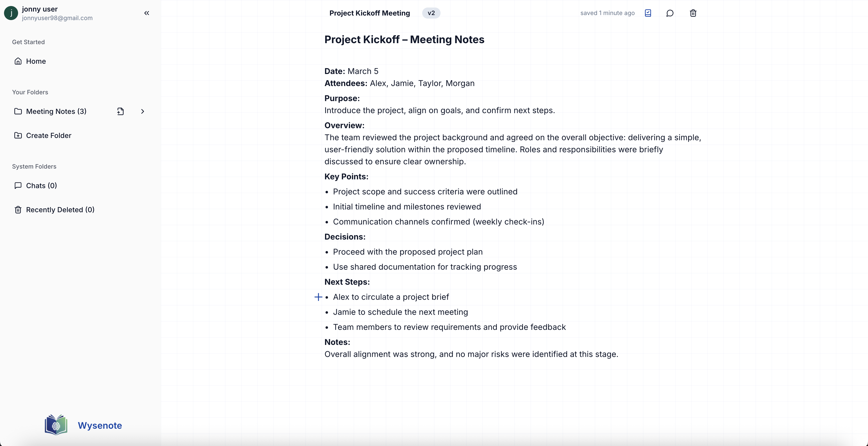Viewport: 868px width, 446px height.
Task: Click the jonnyuser98@gmail.com account email
Action: [x=57, y=18]
